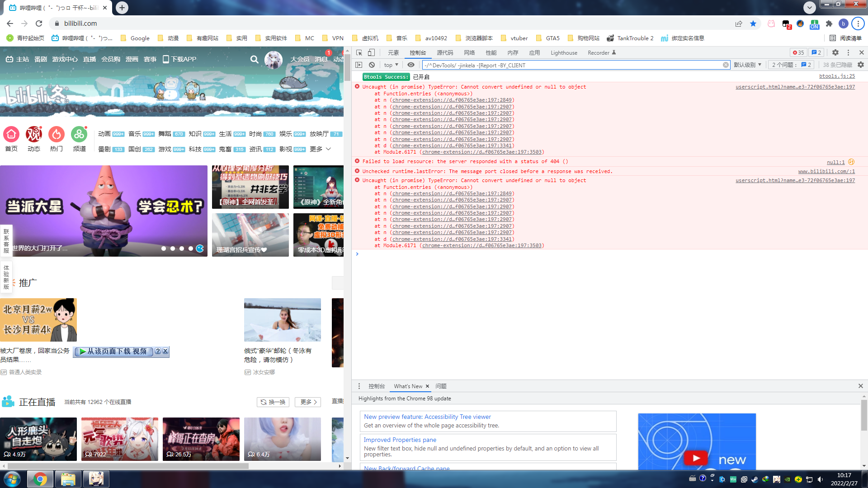Close the What's New drawer tab

427,386
